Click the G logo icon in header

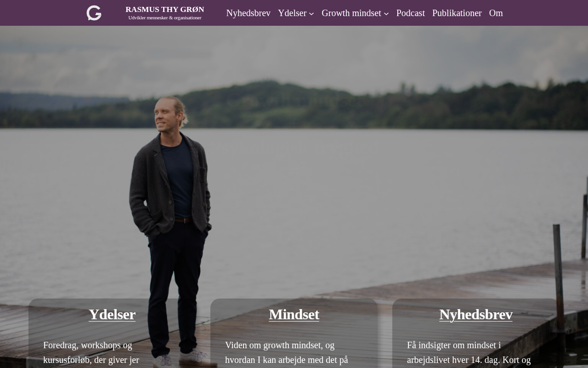tap(94, 13)
